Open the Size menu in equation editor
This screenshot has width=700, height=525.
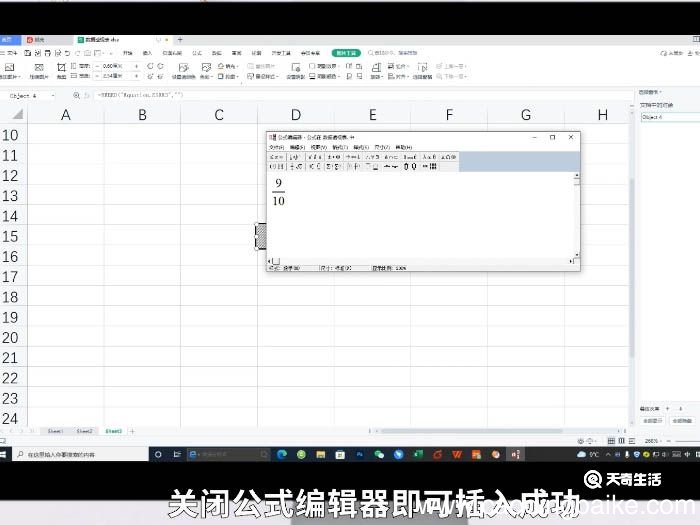coord(382,147)
